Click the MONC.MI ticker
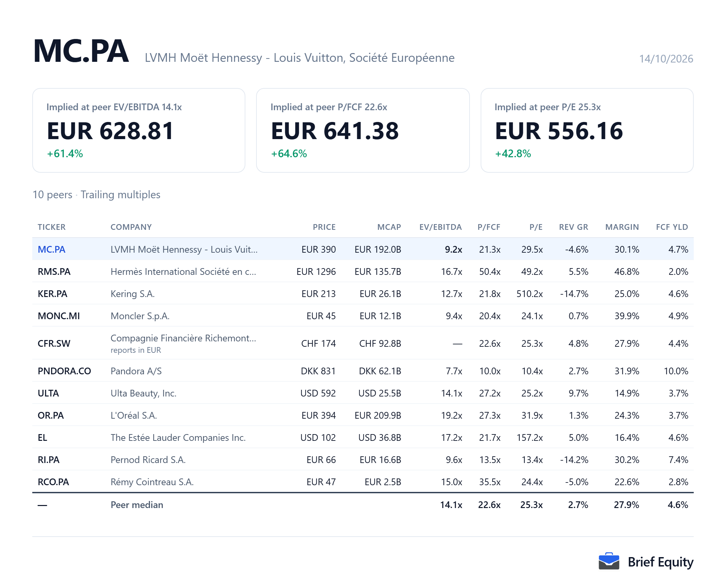The height and width of the screenshot is (588, 726). pos(58,316)
